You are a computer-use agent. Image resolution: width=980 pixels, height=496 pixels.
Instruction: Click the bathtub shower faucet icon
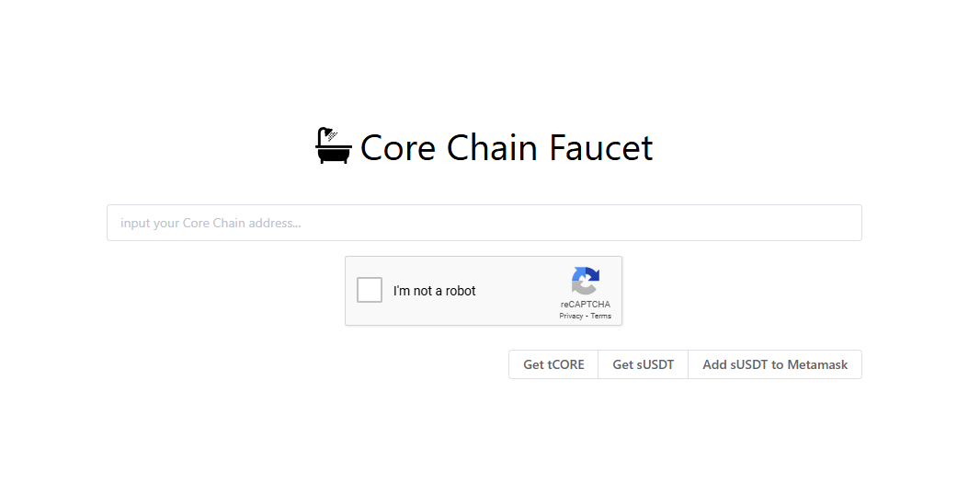pos(334,146)
